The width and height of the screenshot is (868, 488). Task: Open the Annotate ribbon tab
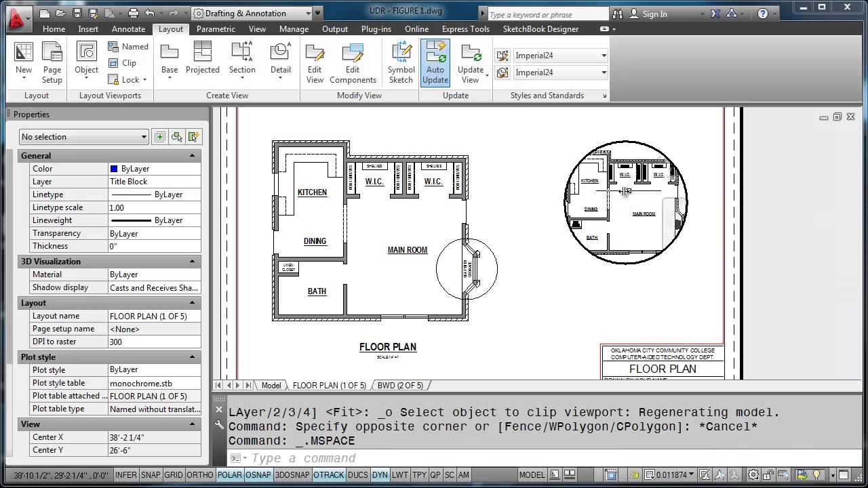point(128,29)
